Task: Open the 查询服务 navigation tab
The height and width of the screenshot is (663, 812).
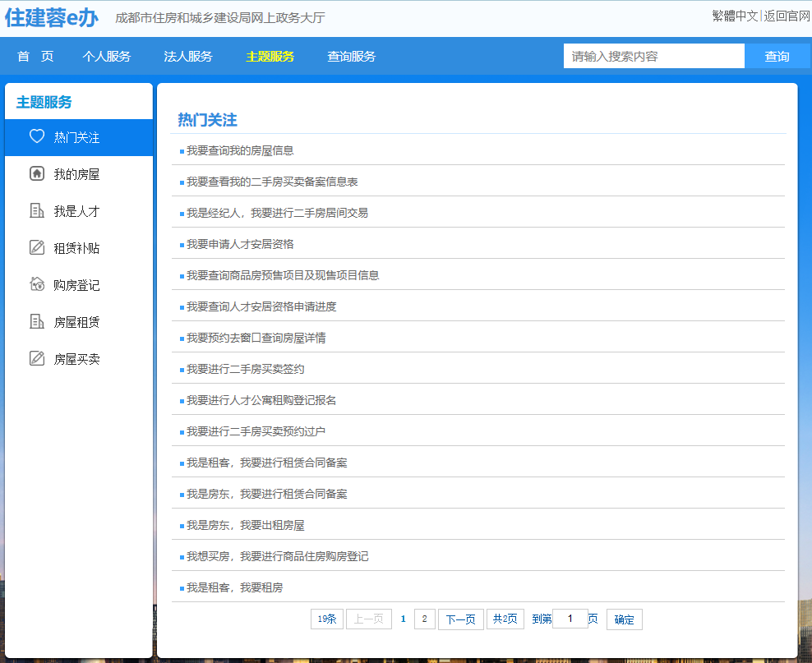Action: coord(352,57)
